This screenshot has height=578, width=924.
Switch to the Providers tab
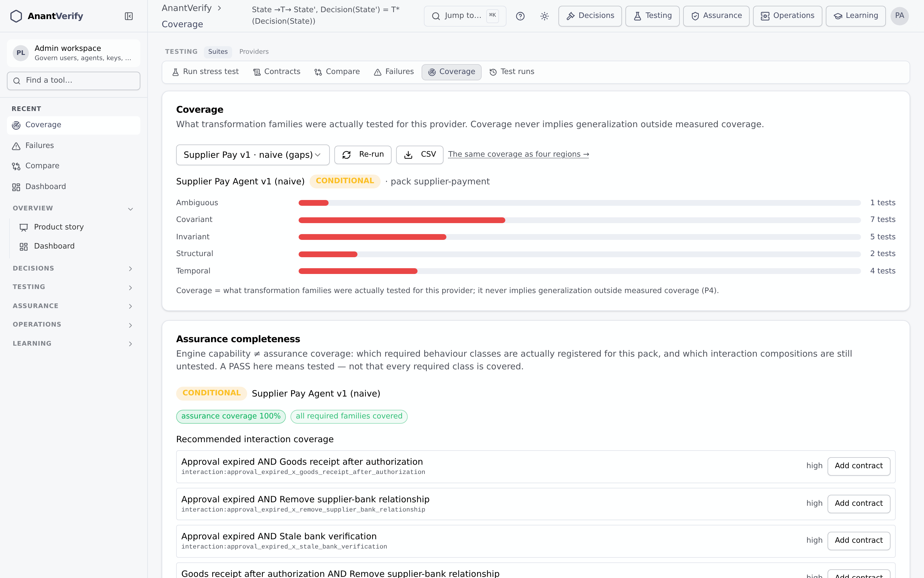pyautogui.click(x=254, y=52)
